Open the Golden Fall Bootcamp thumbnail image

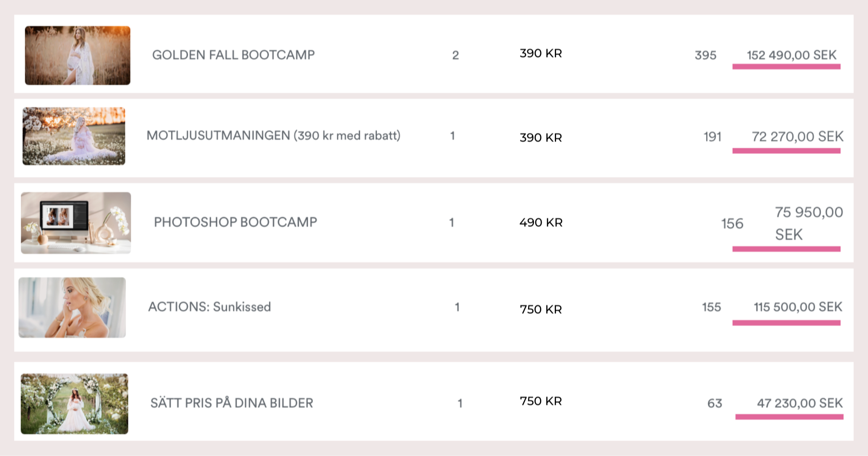coord(78,56)
